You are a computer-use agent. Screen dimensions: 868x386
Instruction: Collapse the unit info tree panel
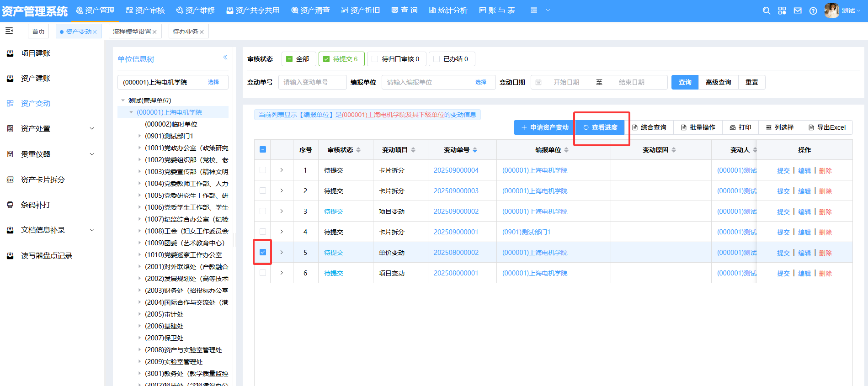point(225,57)
